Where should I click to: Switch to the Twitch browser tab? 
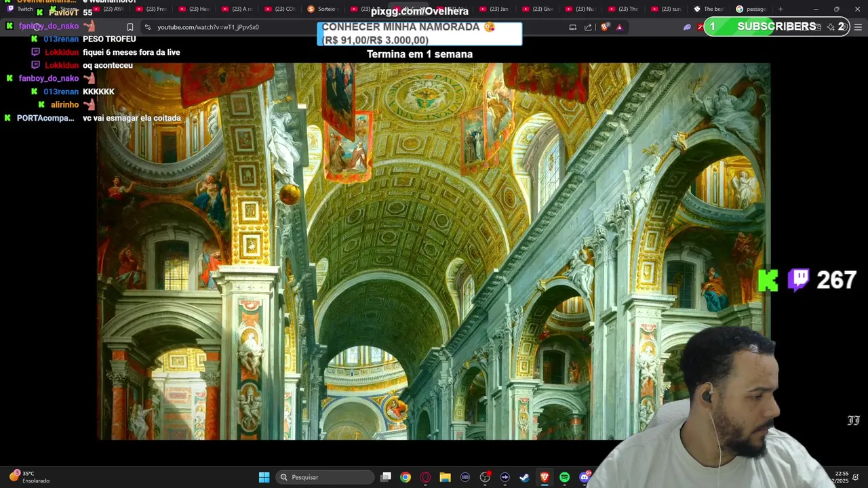tap(20, 9)
